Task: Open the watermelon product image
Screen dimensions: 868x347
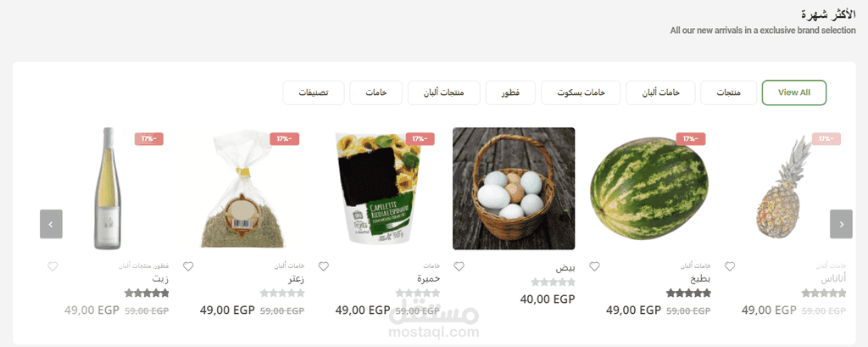Action: pyautogui.click(x=648, y=189)
